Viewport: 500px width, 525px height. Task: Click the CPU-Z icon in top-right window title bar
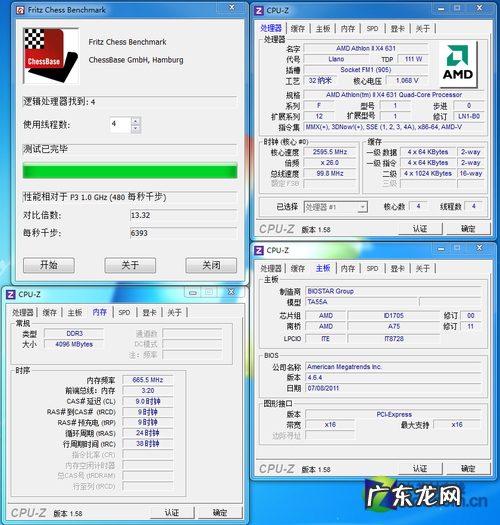(x=259, y=11)
